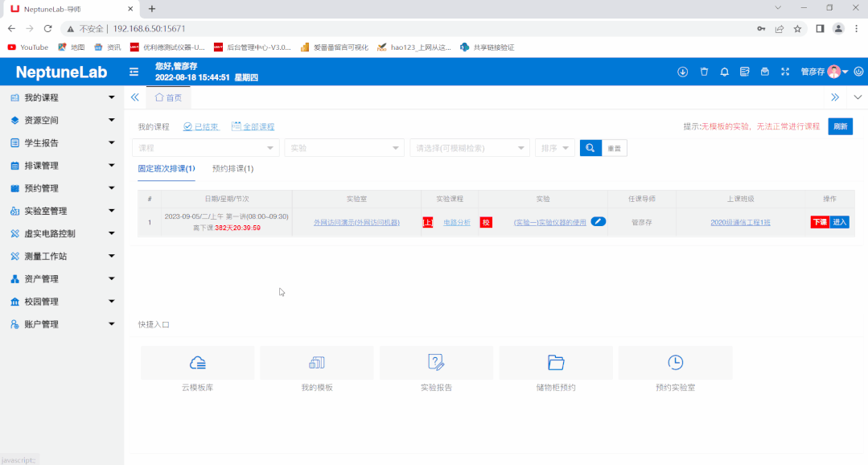Toggle fullscreen with the expand icon
Viewport: 868px width, 465px height.
tap(786, 72)
